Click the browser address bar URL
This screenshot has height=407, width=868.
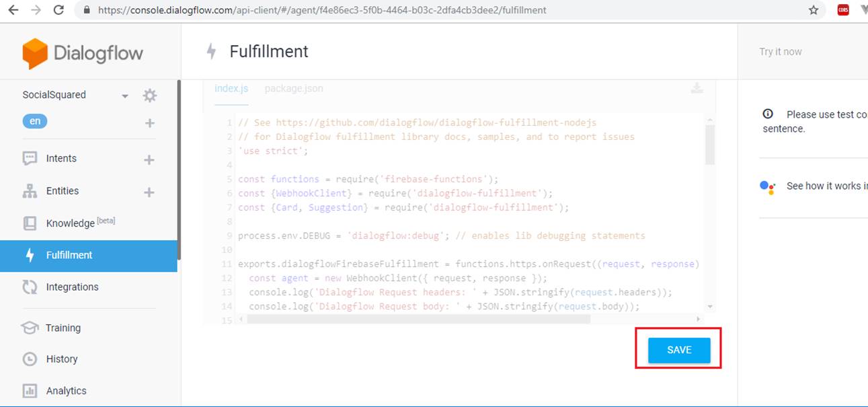click(321, 10)
